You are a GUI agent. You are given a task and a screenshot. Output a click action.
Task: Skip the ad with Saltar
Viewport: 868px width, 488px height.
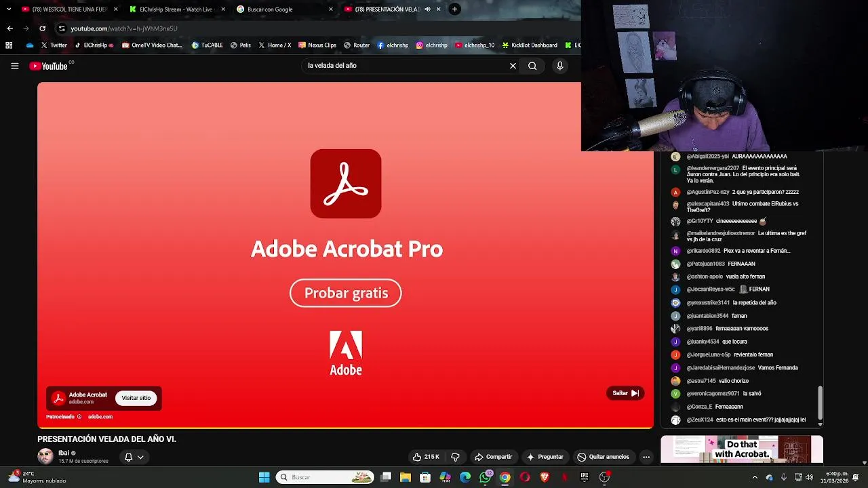625,393
